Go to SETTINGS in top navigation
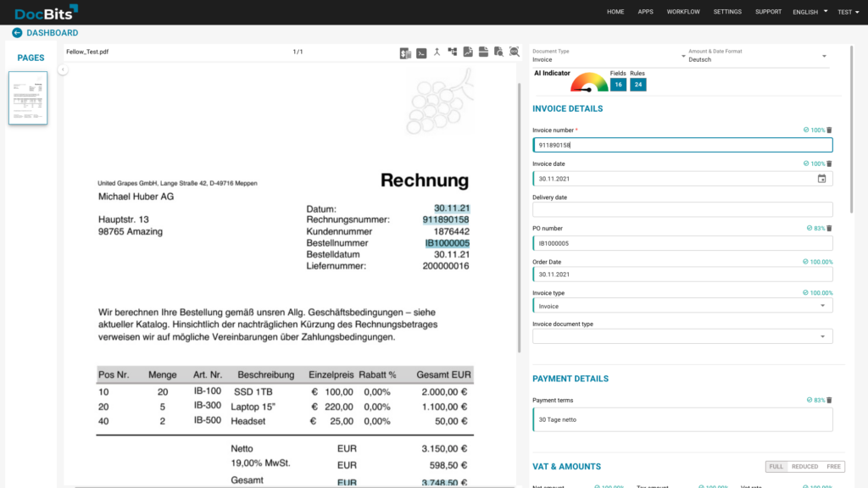 point(727,12)
